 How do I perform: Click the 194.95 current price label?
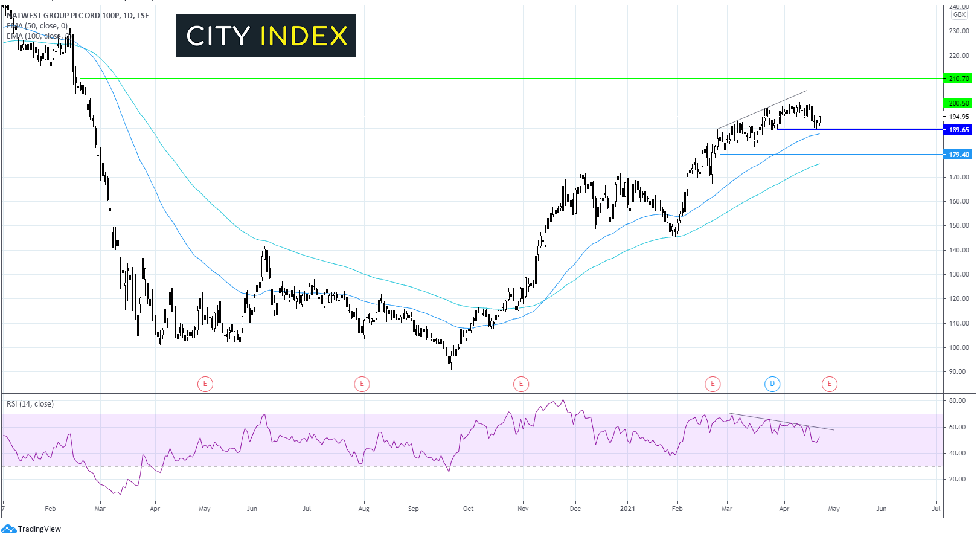(959, 117)
